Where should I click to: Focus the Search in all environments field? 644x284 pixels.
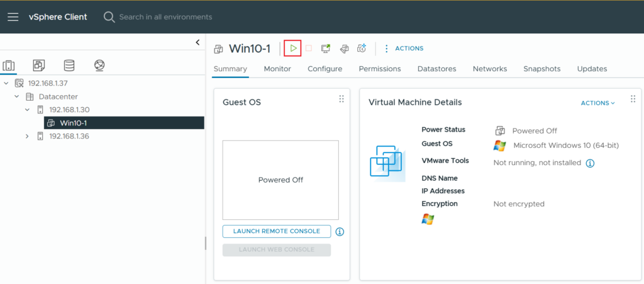(165, 17)
